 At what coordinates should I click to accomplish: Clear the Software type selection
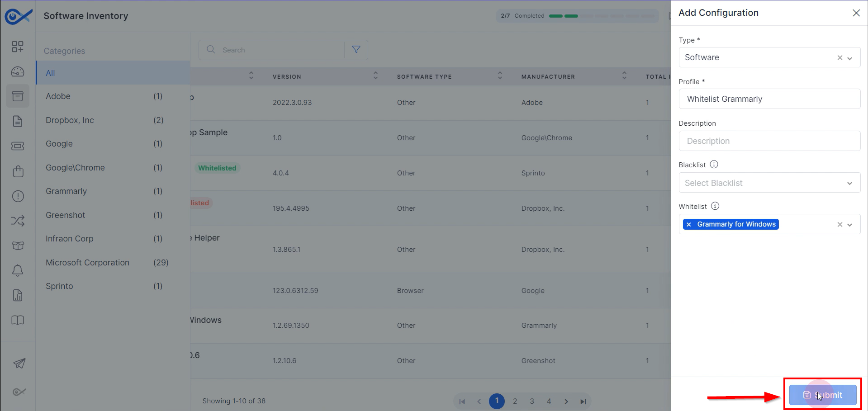(840, 57)
